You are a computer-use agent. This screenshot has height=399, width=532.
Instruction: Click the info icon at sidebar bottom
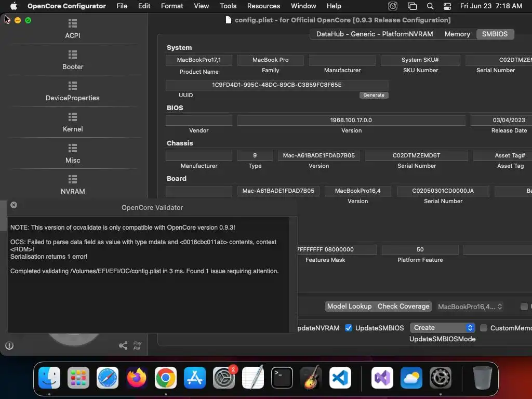[x=9, y=345]
